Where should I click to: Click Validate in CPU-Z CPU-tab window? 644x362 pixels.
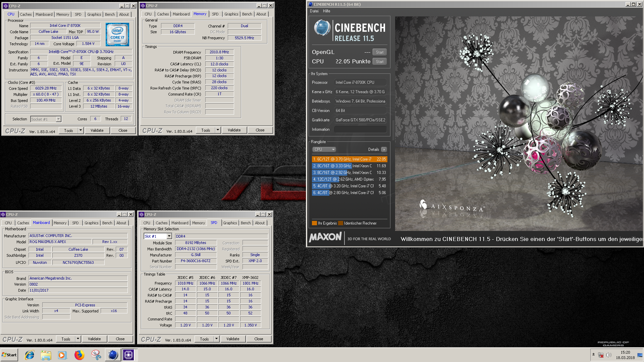[x=97, y=130]
